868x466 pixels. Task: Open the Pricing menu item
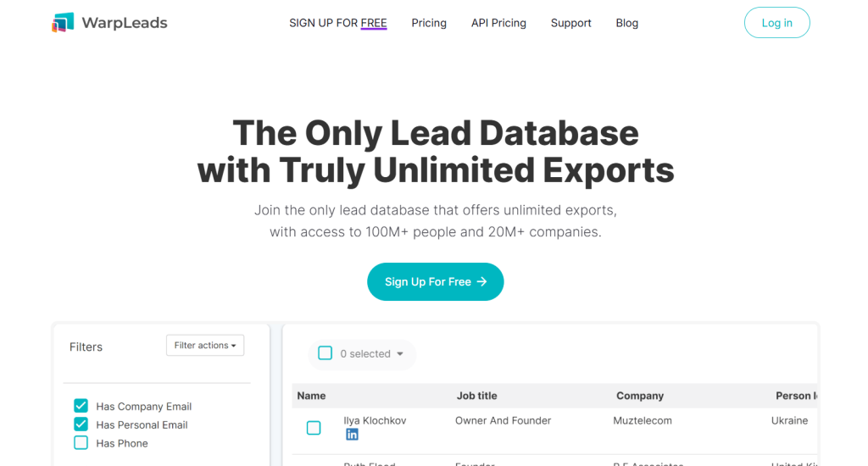[x=429, y=23]
